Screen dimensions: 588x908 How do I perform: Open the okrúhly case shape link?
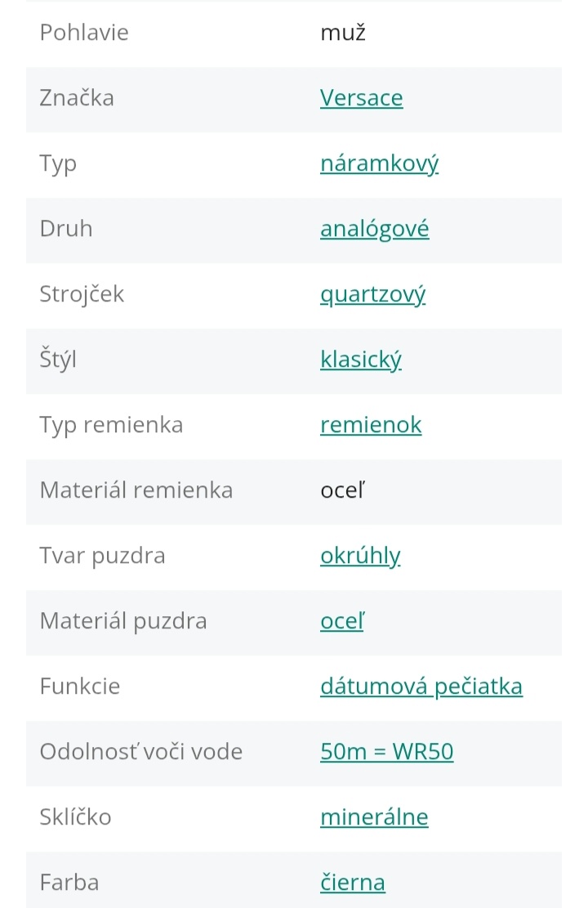(360, 556)
